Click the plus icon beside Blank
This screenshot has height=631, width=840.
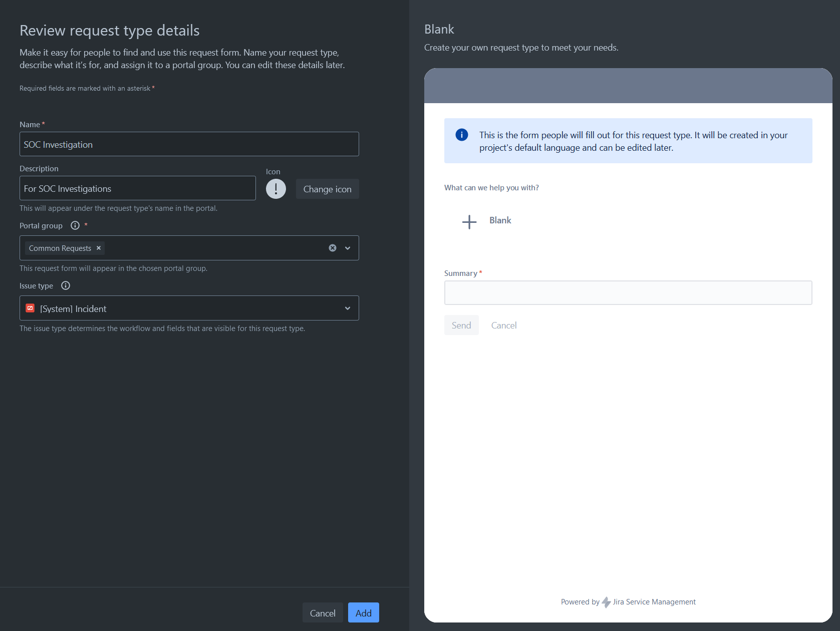tap(469, 221)
